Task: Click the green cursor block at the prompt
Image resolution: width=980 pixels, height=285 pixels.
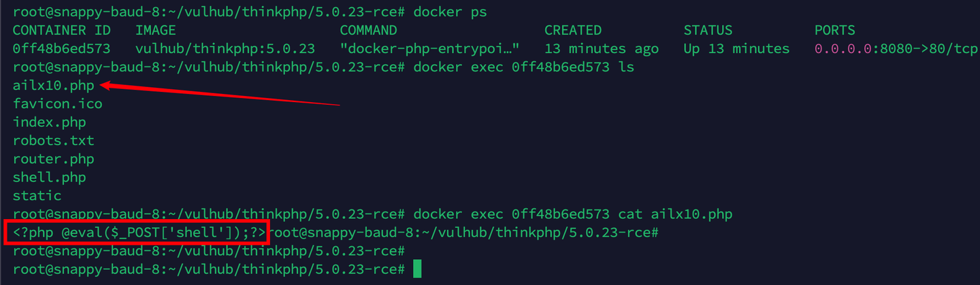Action: [417, 269]
